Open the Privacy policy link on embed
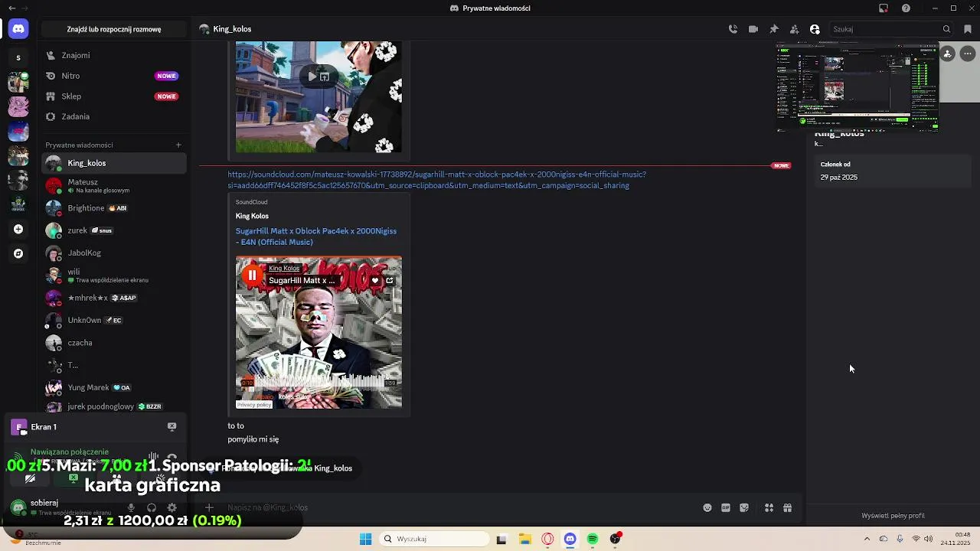 pos(254,405)
